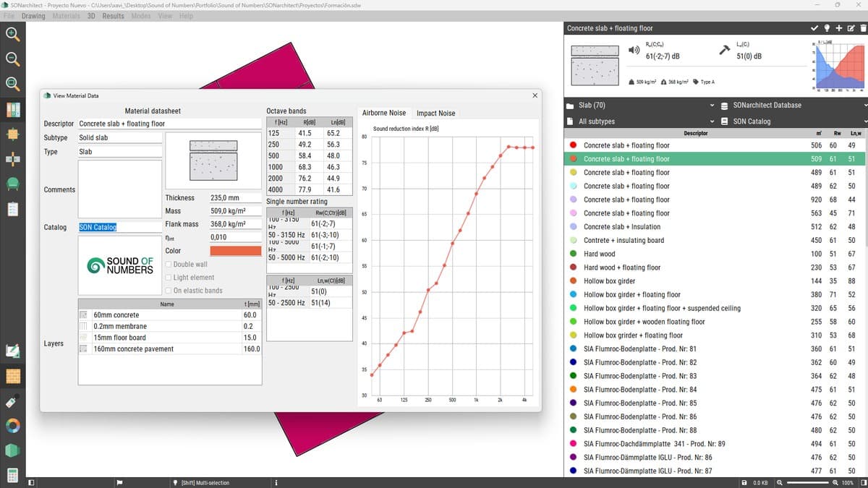The width and height of the screenshot is (868, 488).
Task: Click the lightbulb icon in material header
Action: coord(827,28)
